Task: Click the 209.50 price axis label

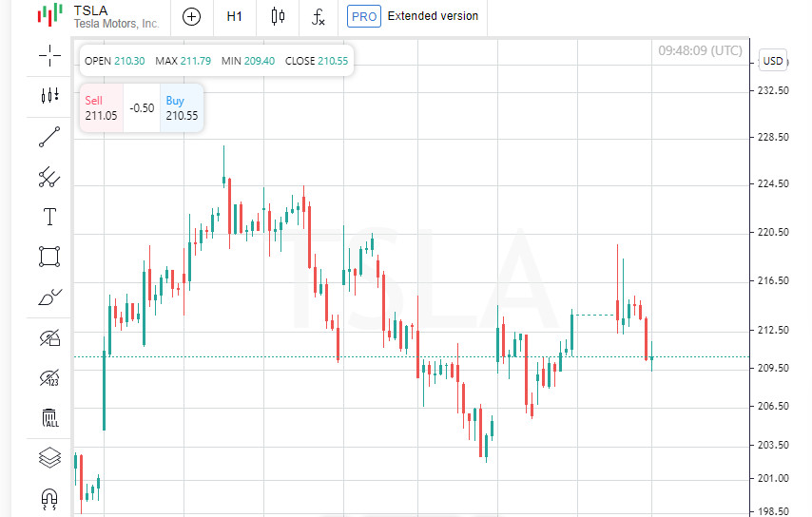Action: coord(773,368)
